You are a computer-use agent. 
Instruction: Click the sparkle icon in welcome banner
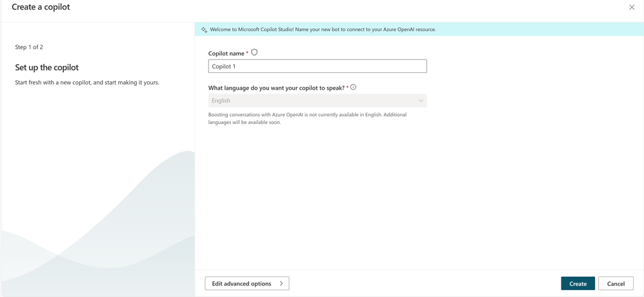pos(204,30)
